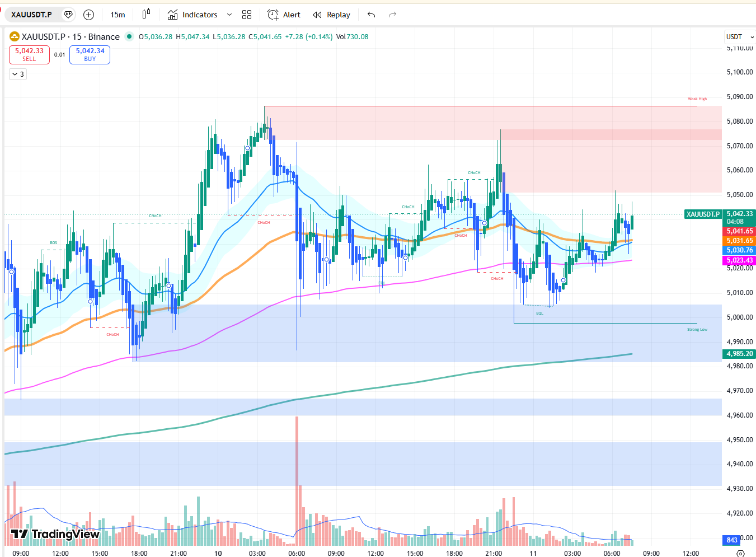Create a new Alert
Image resolution: width=756 pixels, height=557 pixels.
[x=284, y=15]
